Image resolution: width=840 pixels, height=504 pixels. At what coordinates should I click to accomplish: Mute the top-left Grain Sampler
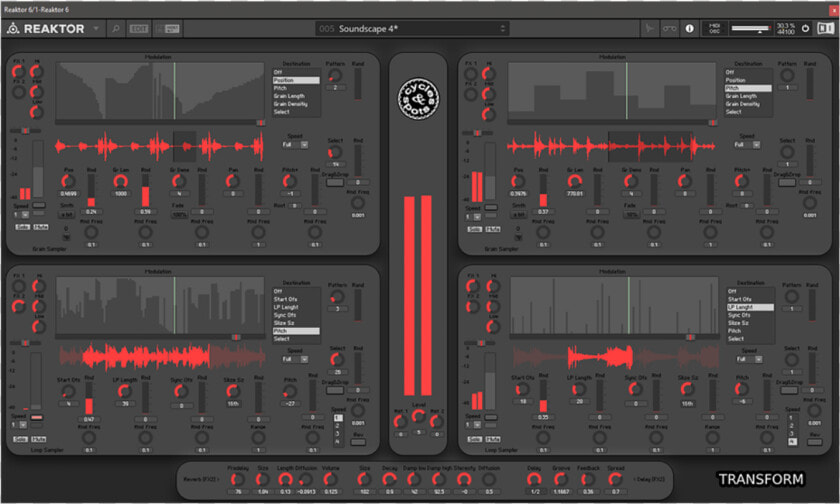click(x=41, y=227)
